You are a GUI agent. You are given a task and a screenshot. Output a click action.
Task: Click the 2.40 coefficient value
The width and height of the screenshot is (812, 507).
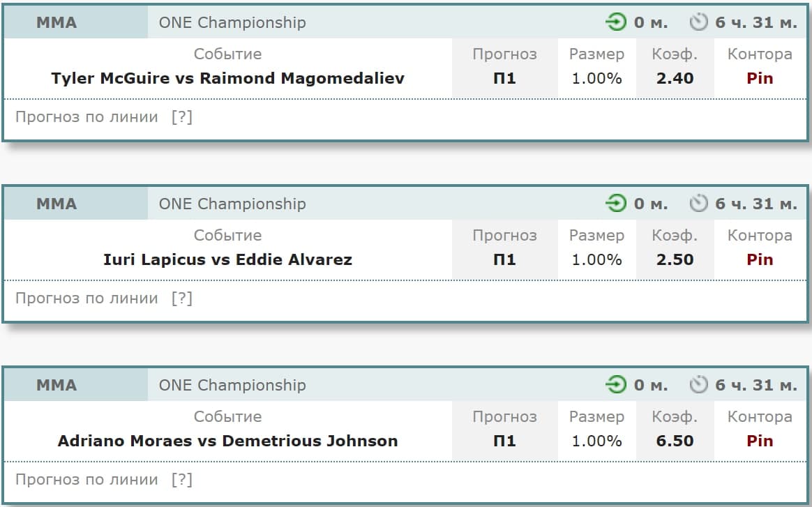pos(675,78)
